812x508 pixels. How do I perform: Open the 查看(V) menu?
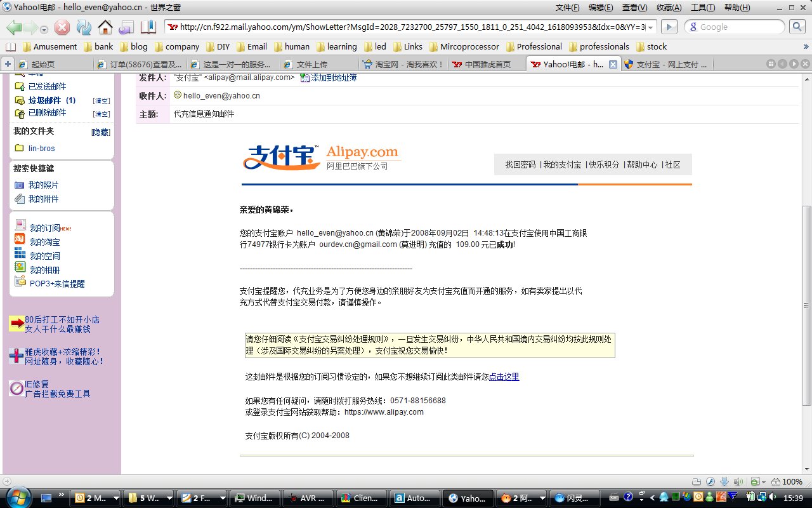[x=634, y=8]
